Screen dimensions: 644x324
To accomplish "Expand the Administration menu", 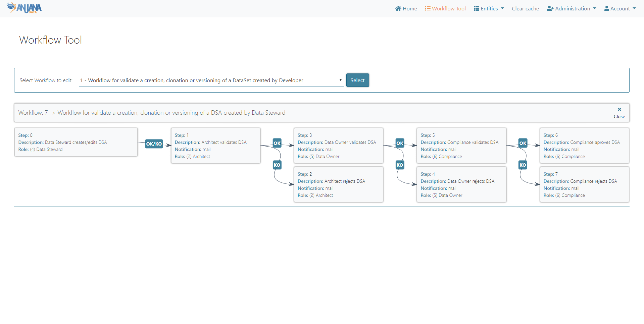I will [x=572, y=9].
